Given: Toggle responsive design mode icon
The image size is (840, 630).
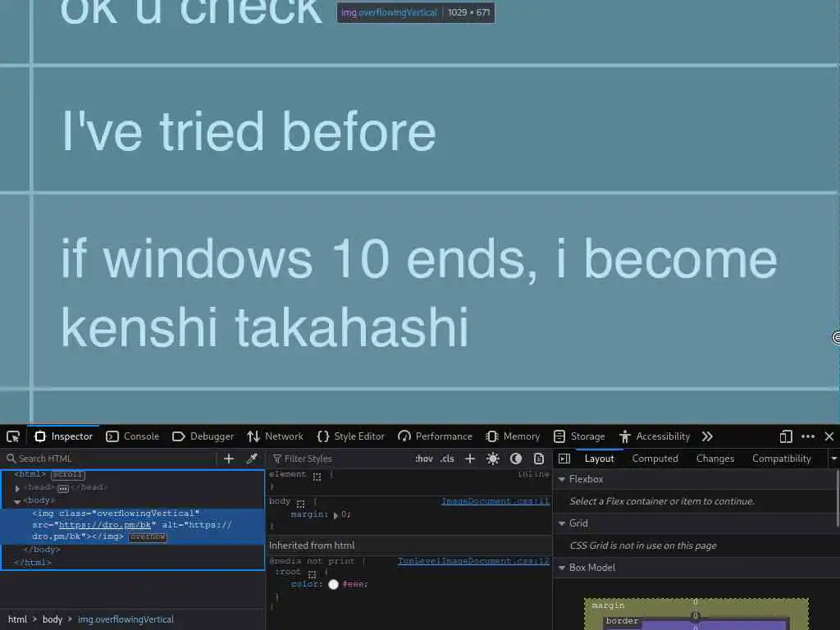Looking at the screenshot, I should 786,436.
